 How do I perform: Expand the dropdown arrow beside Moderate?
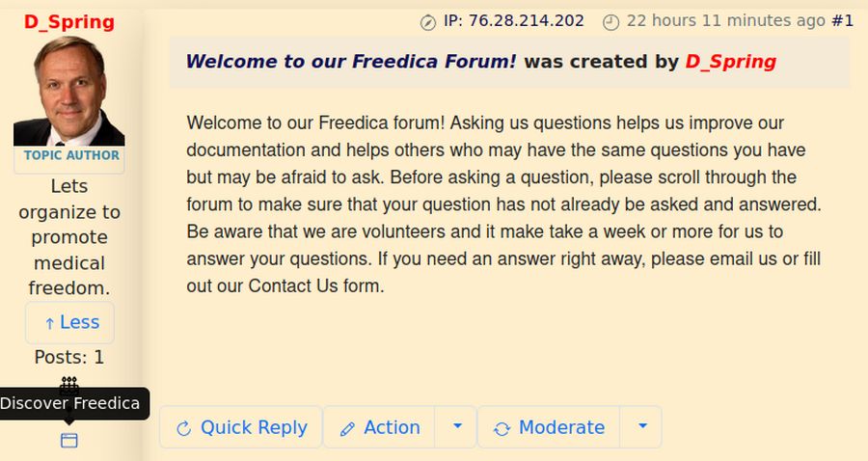(x=643, y=426)
